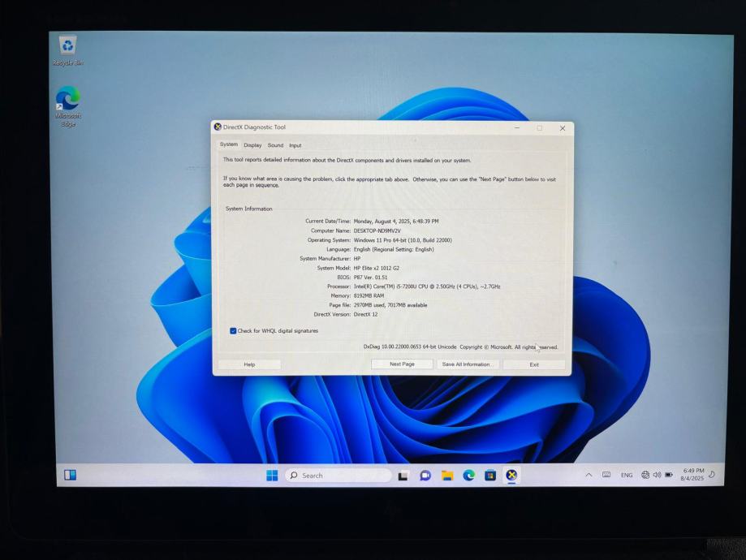Click the computer name DESKTOP-ND9MV2V

(x=377, y=230)
